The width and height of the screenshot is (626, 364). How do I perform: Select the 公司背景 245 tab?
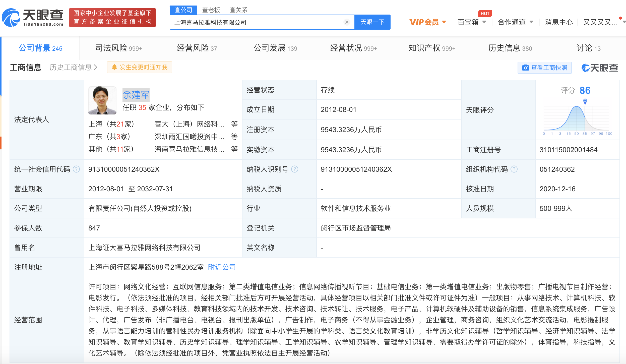pos(41,48)
